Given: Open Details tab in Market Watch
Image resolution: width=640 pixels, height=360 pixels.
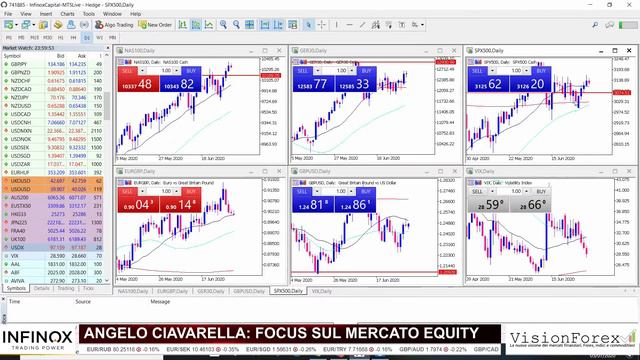Looking at the screenshot, I should click(42, 289).
